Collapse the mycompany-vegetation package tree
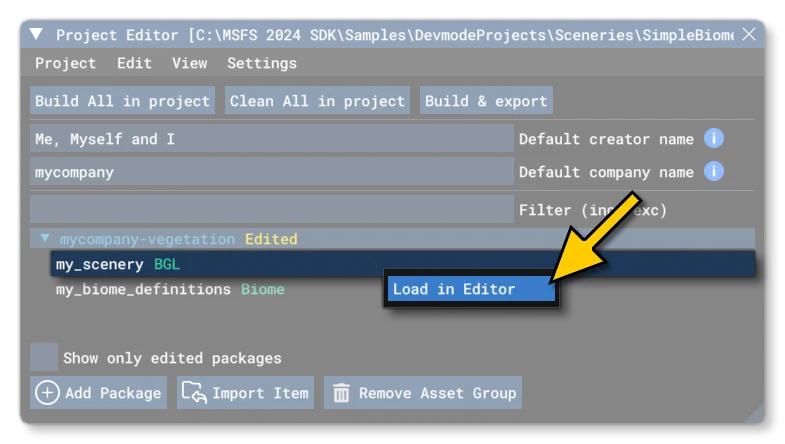Screen dimensions: 785x444 pyautogui.click(x=45, y=238)
